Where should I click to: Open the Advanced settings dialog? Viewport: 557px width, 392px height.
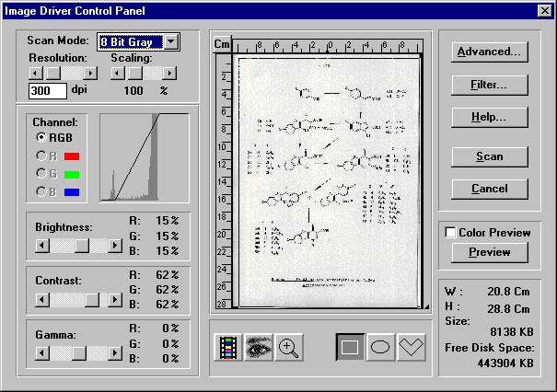[489, 52]
